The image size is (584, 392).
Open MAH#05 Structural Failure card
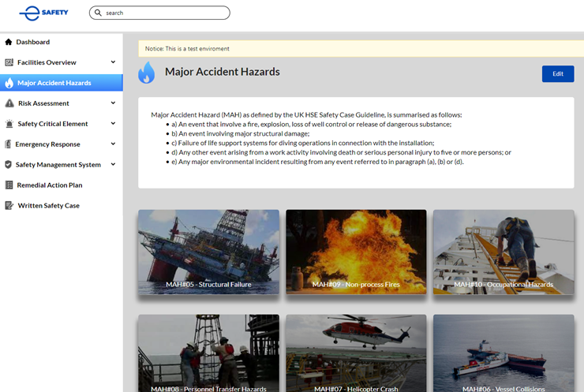pos(208,252)
